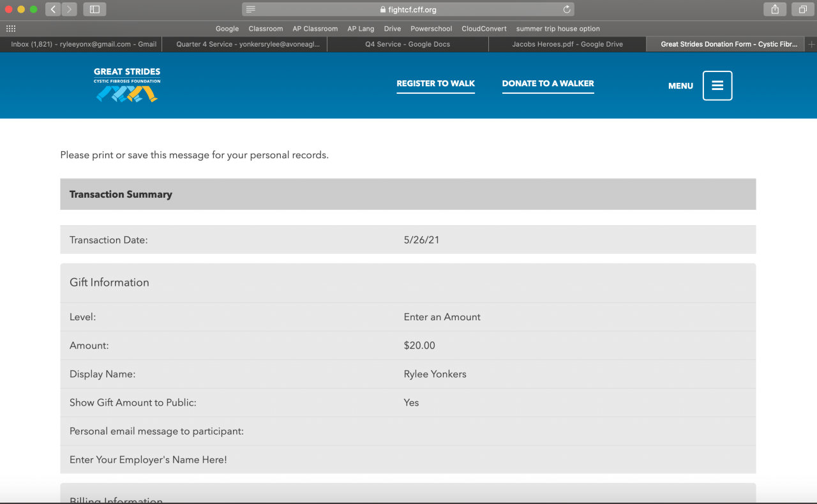Viewport: 817px width, 504px height.
Task: Open summer trip house option bookmark
Action: pyautogui.click(x=558, y=29)
